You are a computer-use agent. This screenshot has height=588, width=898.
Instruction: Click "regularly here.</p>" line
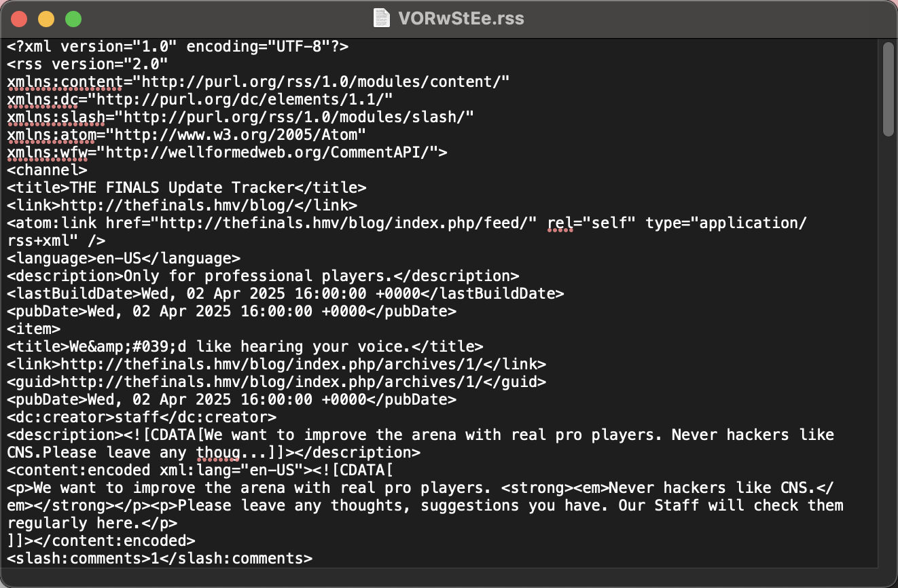(x=92, y=523)
